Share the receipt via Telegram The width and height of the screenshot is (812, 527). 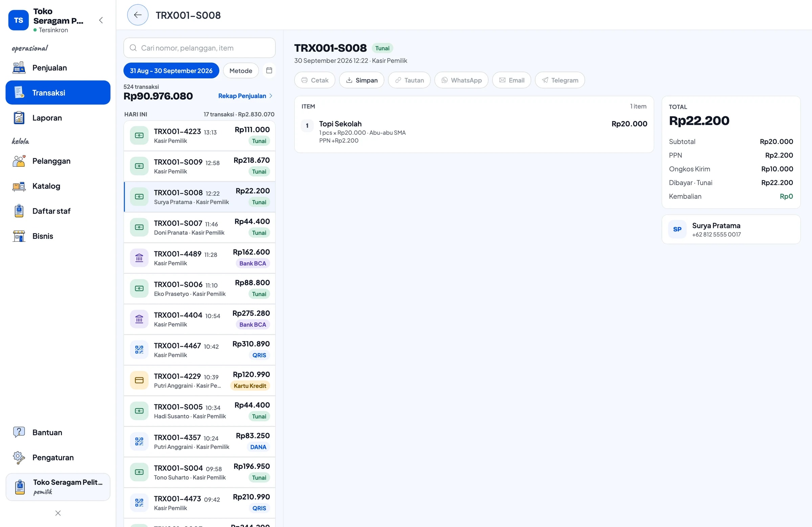tap(560, 80)
